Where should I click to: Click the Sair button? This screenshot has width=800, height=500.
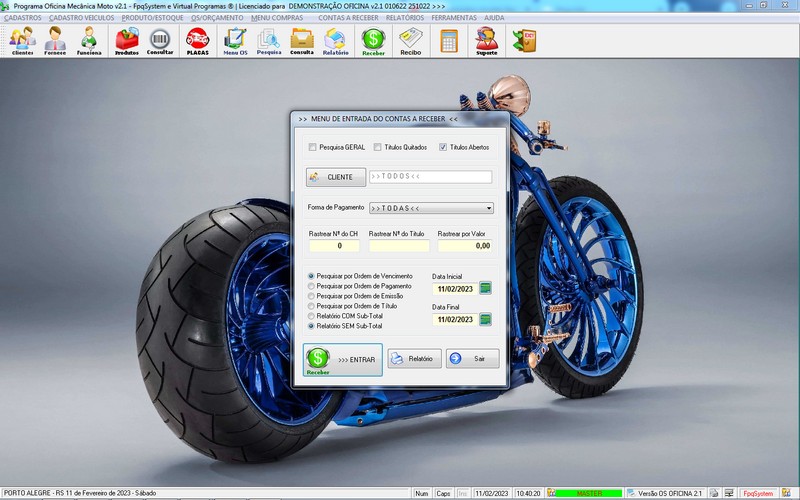(472, 359)
